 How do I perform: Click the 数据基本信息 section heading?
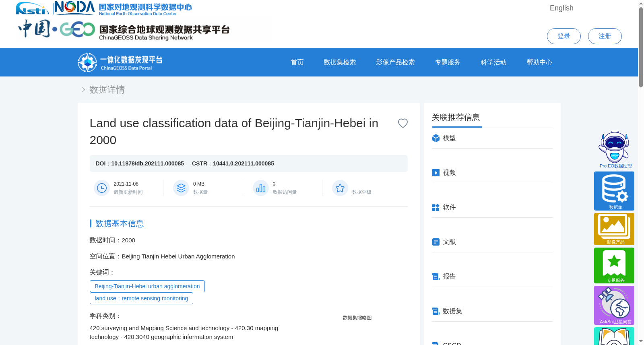pyautogui.click(x=120, y=223)
